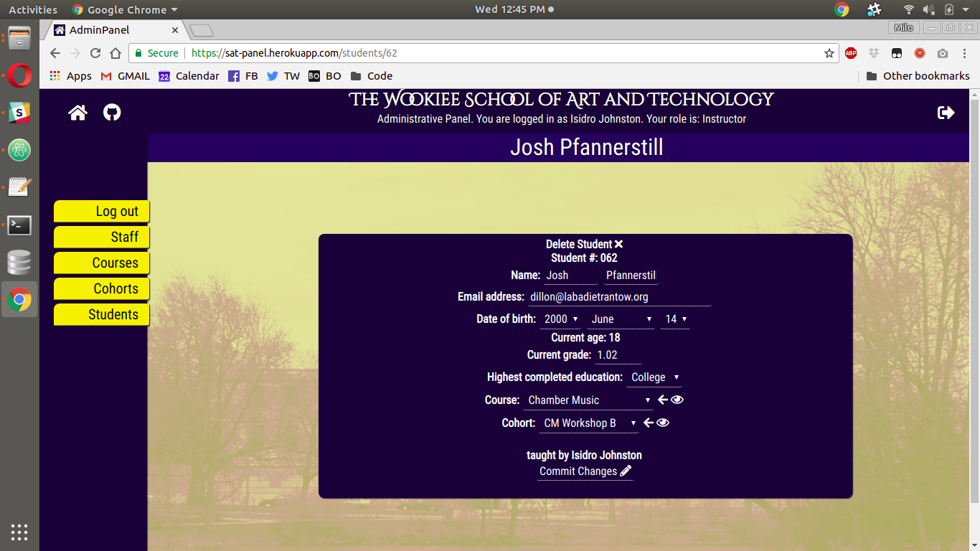Click the arrow icon next to Course

pos(662,400)
